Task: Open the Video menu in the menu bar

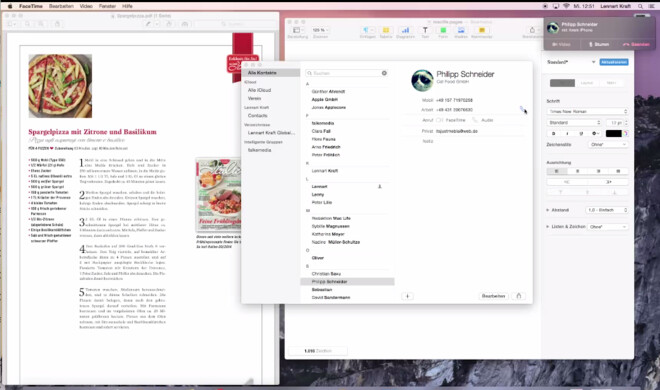Action: 86,6
